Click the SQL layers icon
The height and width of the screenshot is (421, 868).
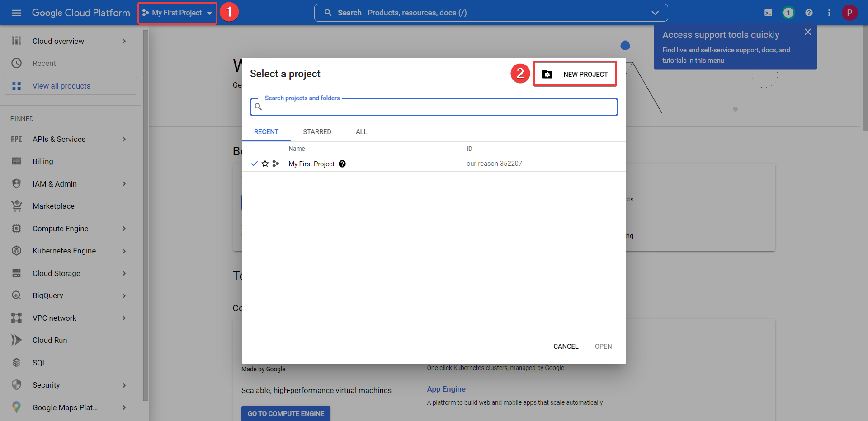pos(16,363)
